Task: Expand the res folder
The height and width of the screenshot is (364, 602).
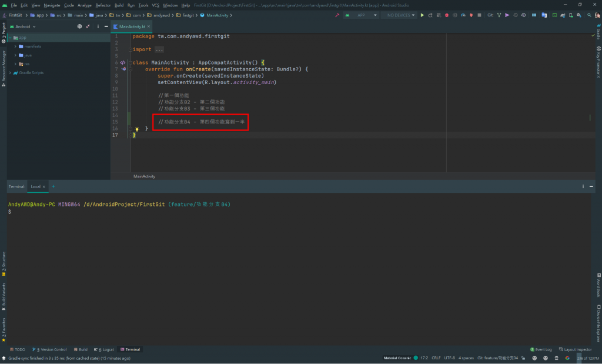Action: point(15,64)
